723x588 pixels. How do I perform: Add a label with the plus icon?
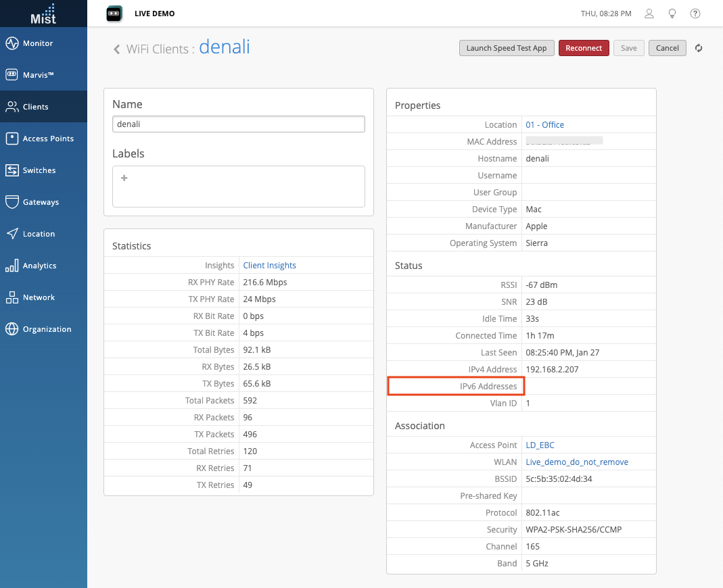(x=124, y=178)
